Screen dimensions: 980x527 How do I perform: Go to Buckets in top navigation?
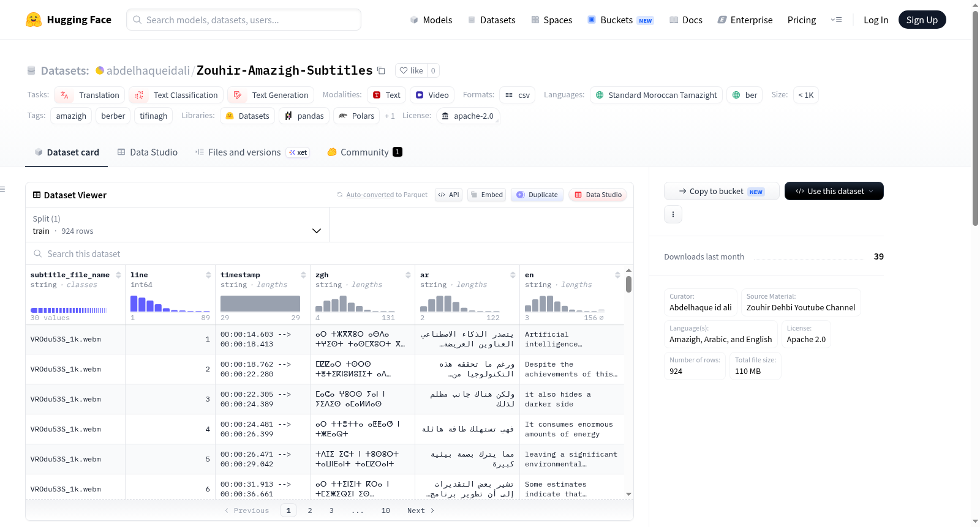point(621,20)
